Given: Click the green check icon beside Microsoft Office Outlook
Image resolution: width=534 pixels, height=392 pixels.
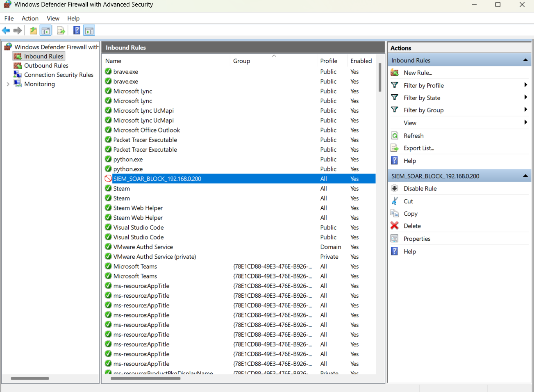Looking at the screenshot, I should point(108,130).
